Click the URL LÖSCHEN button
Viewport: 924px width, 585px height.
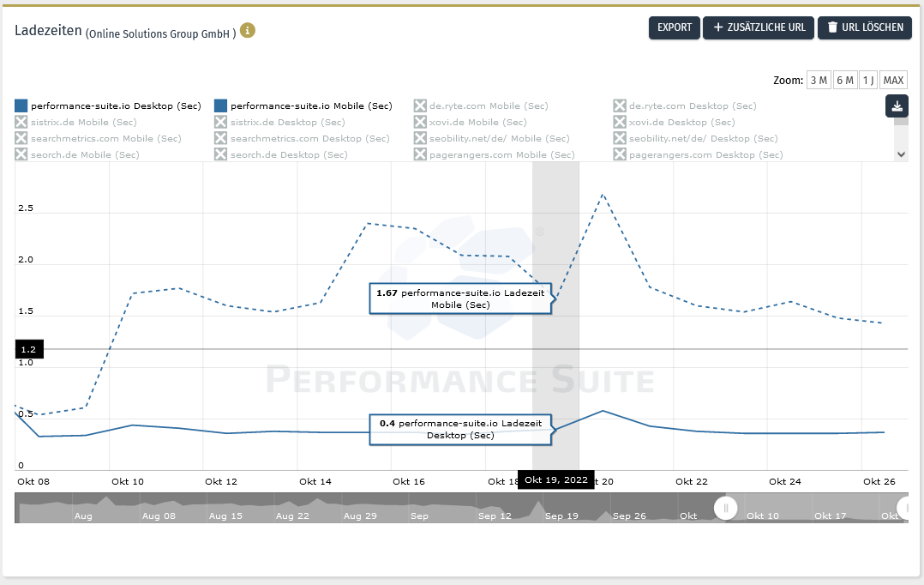[x=865, y=27]
